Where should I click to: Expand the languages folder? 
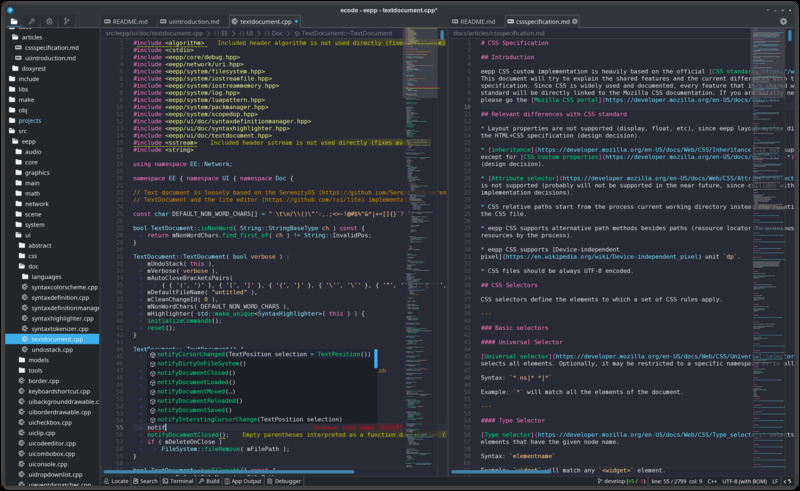click(46, 276)
